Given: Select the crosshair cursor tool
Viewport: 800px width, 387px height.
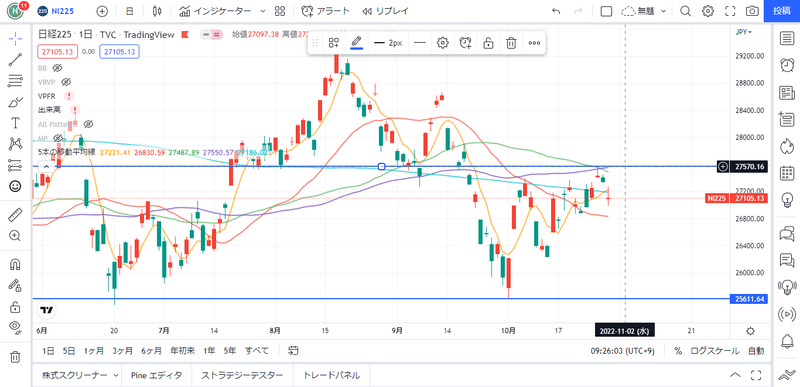Looking at the screenshot, I should [15, 38].
